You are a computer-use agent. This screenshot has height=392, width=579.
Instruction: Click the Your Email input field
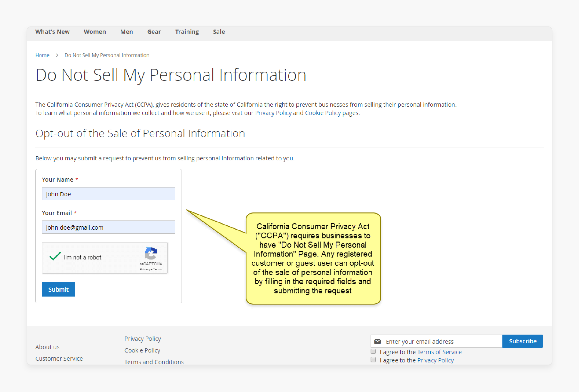click(x=108, y=227)
